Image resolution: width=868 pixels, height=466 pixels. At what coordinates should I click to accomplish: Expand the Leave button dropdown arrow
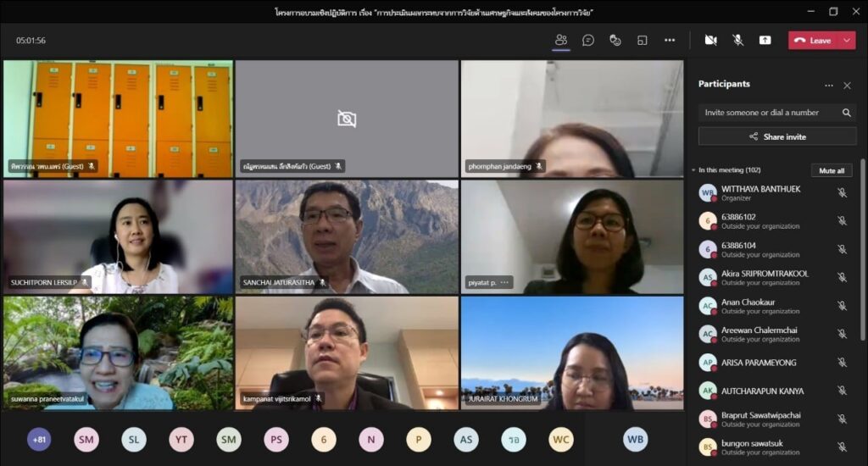[846, 40]
